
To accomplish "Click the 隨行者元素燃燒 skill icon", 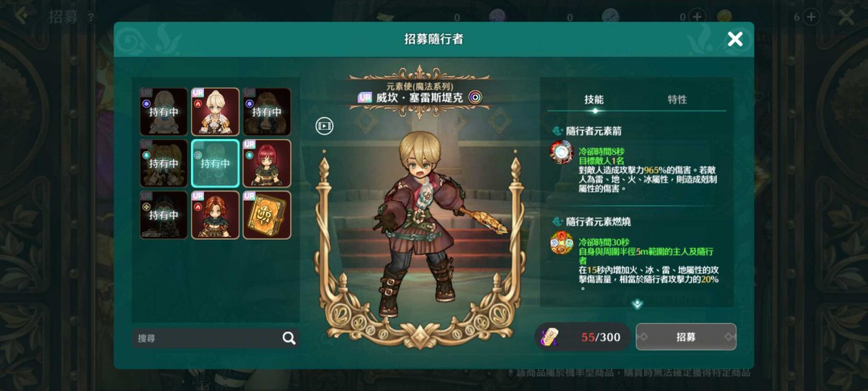I will coord(561,242).
